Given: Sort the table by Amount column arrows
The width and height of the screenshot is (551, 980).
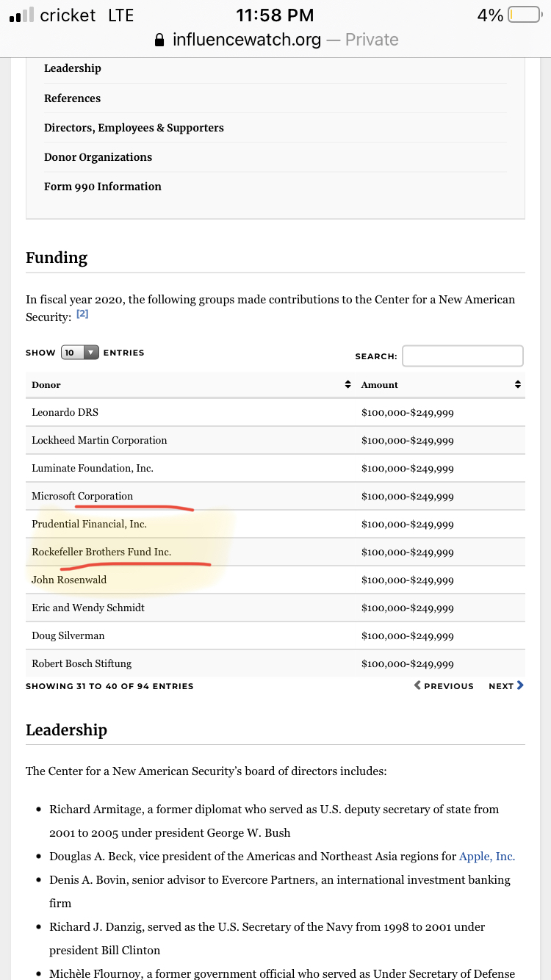Looking at the screenshot, I should 517,385.
